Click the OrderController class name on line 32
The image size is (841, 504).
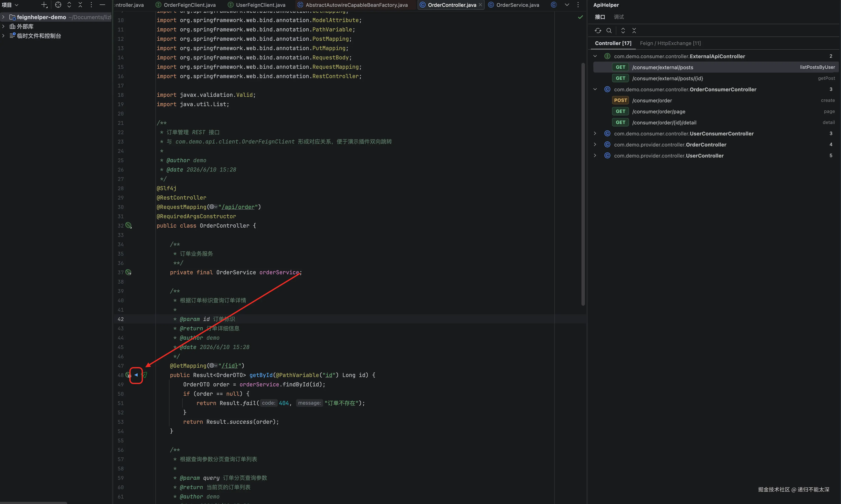(x=224, y=225)
